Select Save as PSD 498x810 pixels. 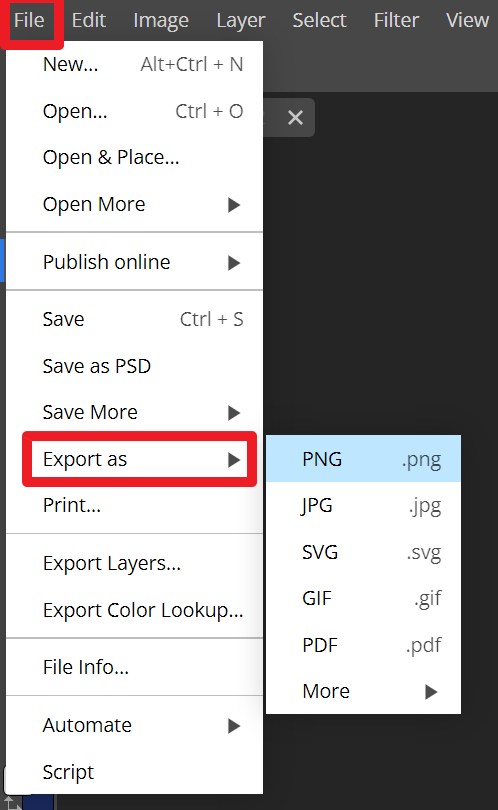coord(134,366)
